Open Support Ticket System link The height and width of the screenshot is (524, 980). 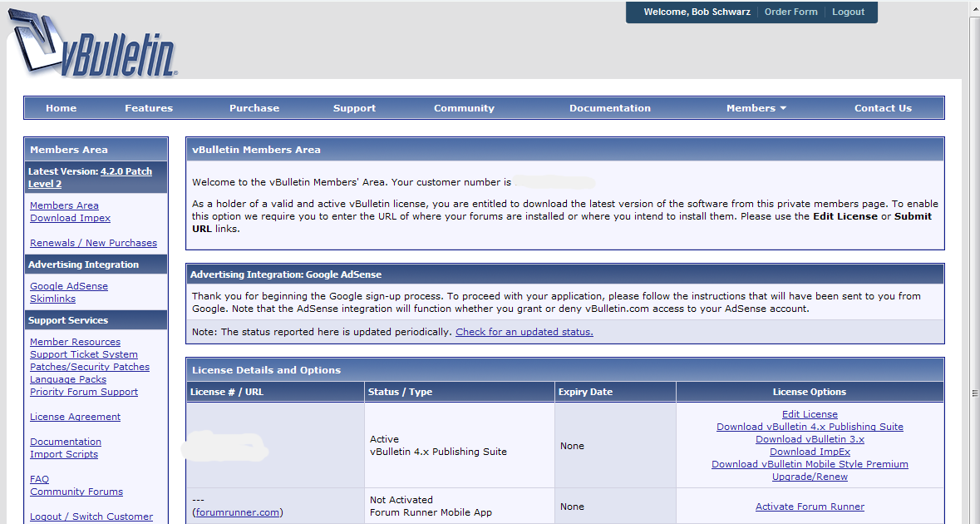coord(84,354)
